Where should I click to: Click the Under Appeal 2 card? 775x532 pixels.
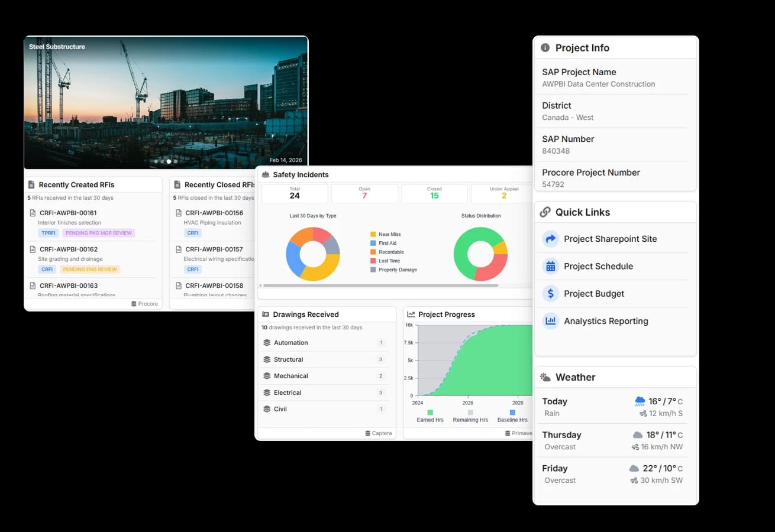[502, 193]
